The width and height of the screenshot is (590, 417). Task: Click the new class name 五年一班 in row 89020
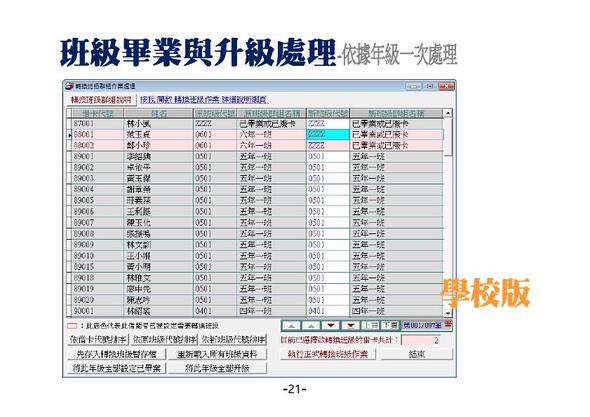[x=396, y=300]
